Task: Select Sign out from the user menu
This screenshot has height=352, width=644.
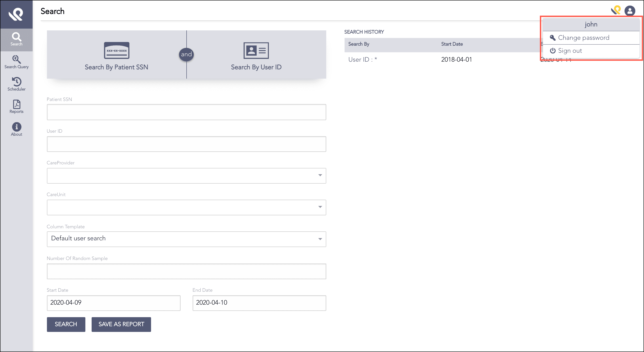Action: 570,50
